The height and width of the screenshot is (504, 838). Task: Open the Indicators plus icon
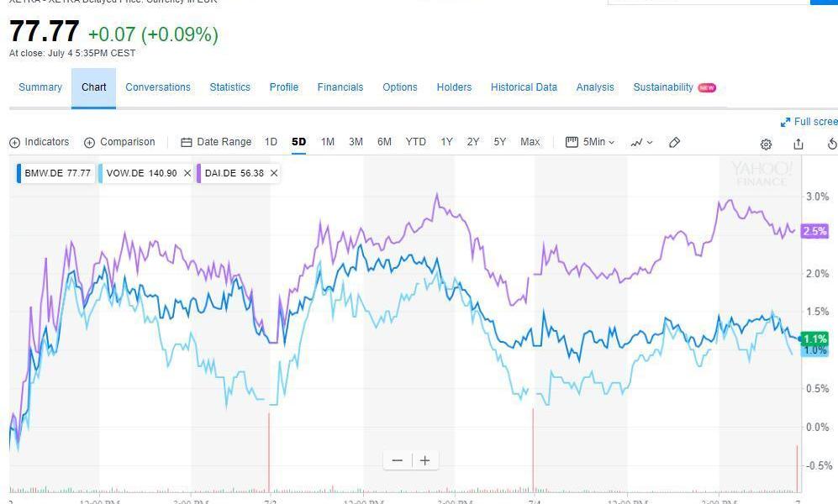[x=14, y=143]
